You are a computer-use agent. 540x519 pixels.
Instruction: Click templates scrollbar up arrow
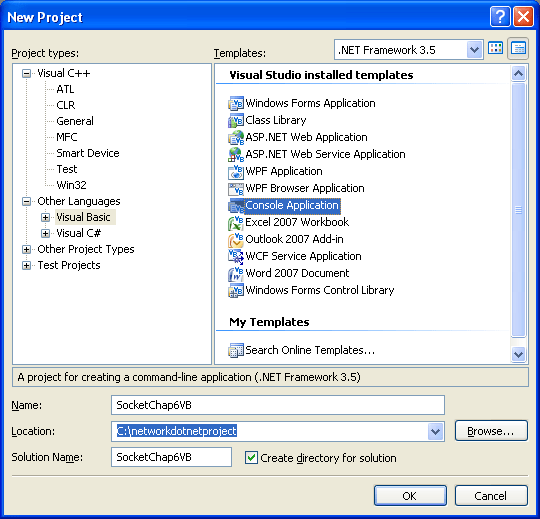click(x=518, y=73)
